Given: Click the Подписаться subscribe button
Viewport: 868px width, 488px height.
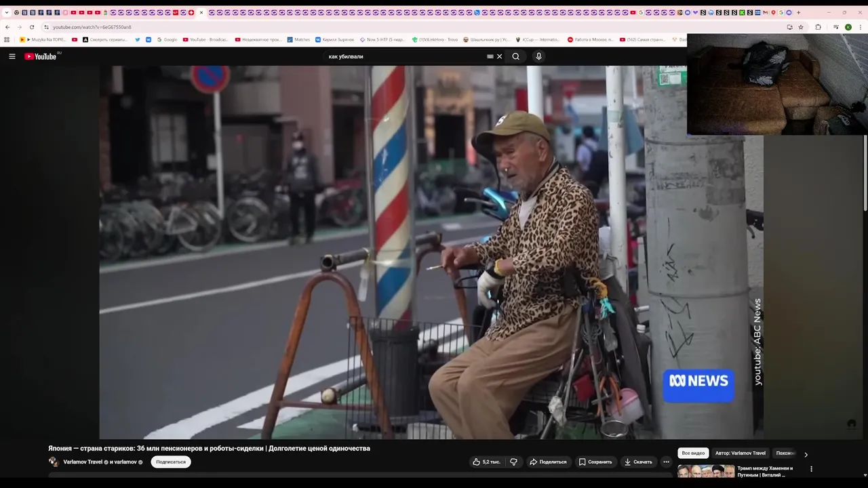Looking at the screenshot, I should point(171,462).
